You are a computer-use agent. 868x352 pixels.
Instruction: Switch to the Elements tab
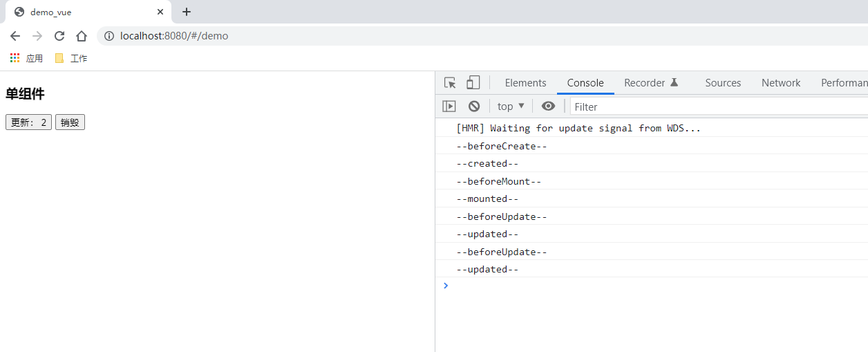pos(525,83)
